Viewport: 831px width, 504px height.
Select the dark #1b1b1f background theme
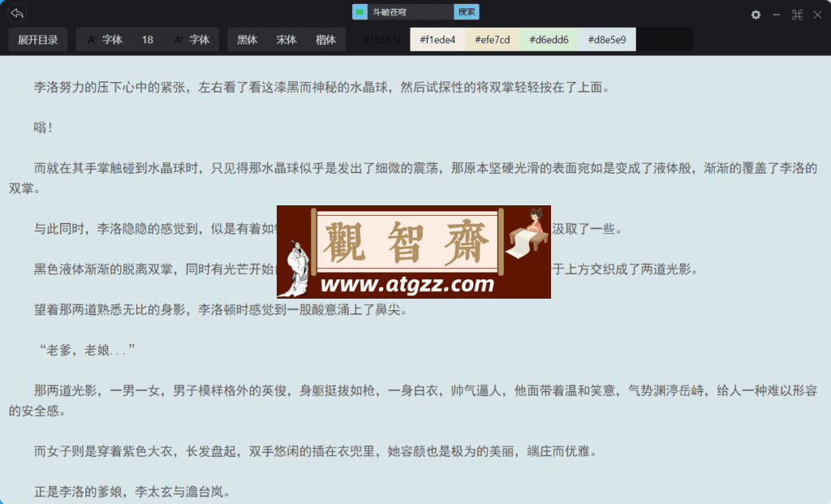pos(381,40)
